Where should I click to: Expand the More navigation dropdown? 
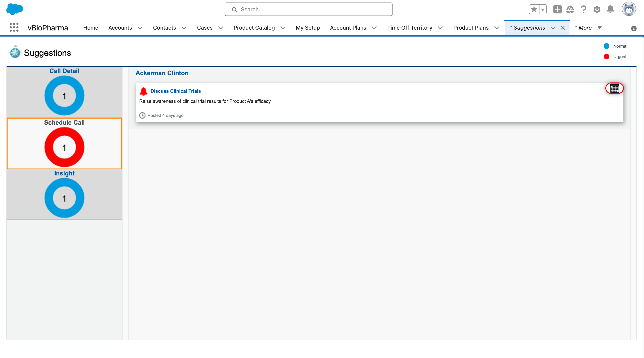[x=599, y=28]
